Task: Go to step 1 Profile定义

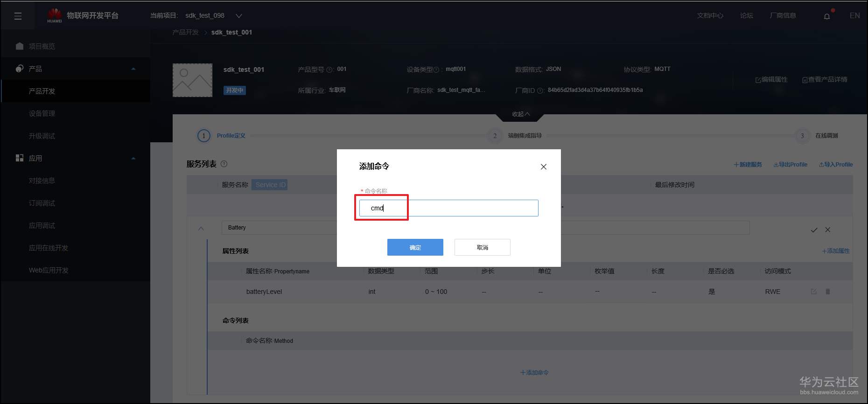Action: coord(222,136)
